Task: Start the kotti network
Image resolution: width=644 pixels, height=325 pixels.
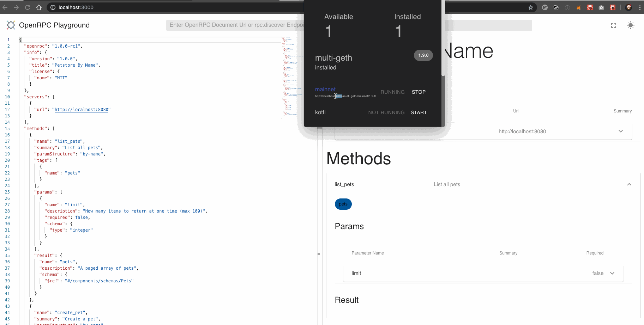Action: point(419,112)
